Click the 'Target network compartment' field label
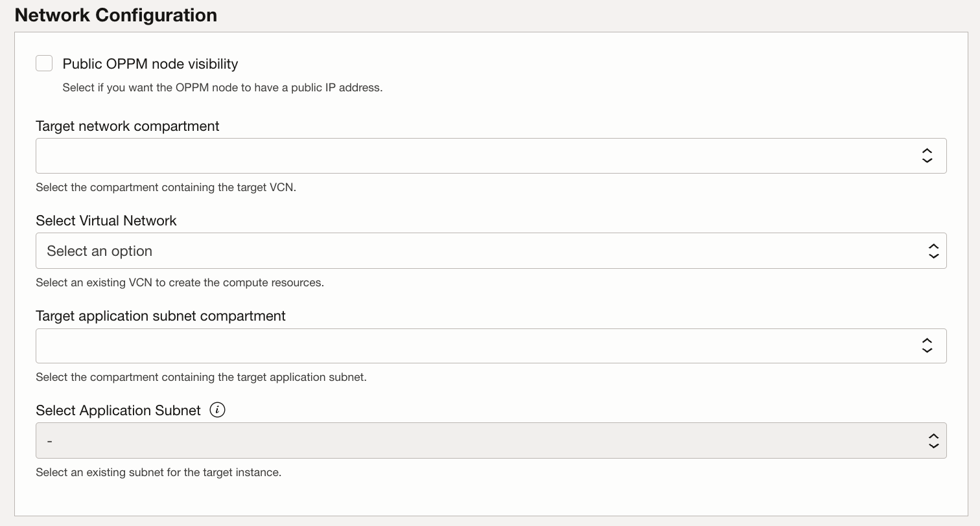Image resolution: width=980 pixels, height=526 pixels. click(128, 126)
